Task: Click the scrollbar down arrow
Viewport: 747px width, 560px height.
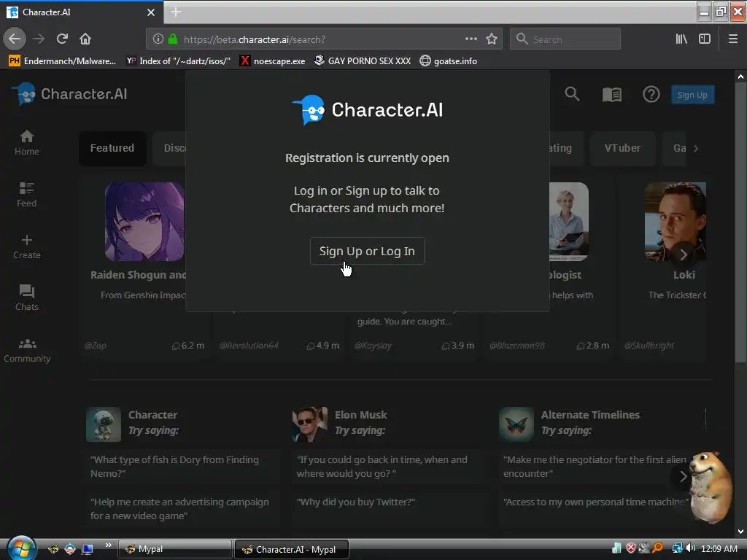Action: pyautogui.click(x=740, y=532)
